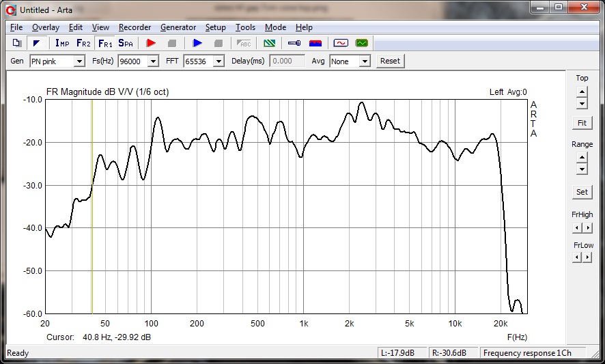The image size is (605, 364).
Task: Click the ABC text annotation icon
Action: click(x=244, y=43)
